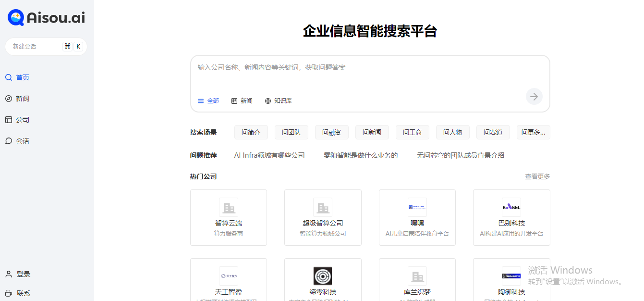Click the 智能算力领域公司 description text
This screenshot has width=644, height=301.
(x=323, y=234)
